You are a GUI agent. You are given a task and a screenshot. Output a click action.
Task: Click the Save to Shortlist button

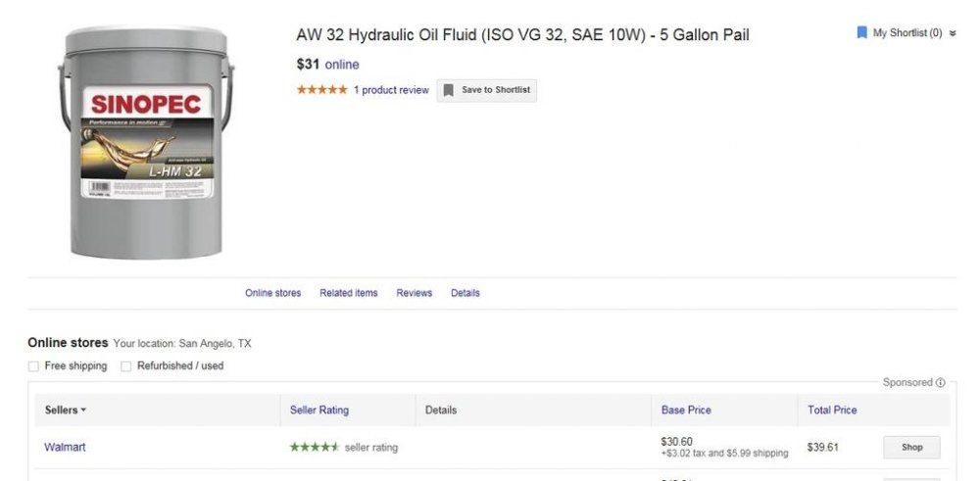[x=486, y=90]
